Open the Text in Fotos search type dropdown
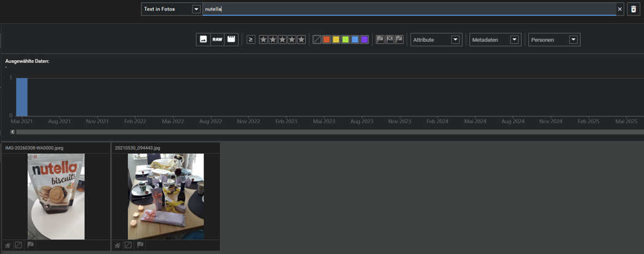This screenshot has width=644, height=254. coord(171,9)
